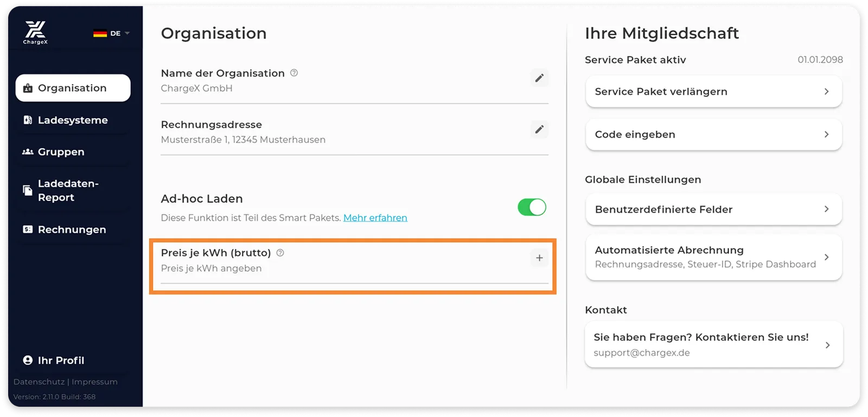Image resolution: width=868 pixels, height=417 pixels.
Task: Click the Gruppen people icon
Action: pyautogui.click(x=28, y=152)
